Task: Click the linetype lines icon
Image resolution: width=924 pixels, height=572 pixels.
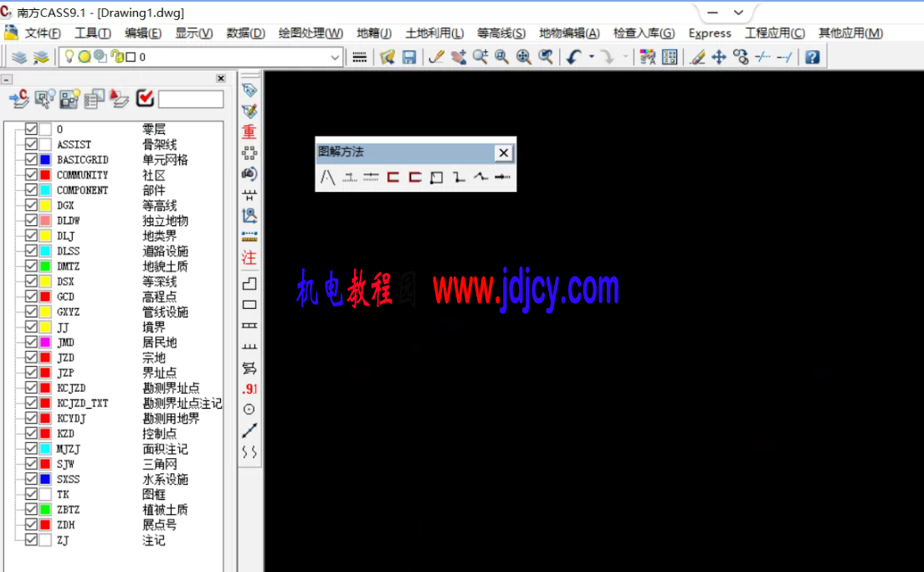Action: coord(359,57)
